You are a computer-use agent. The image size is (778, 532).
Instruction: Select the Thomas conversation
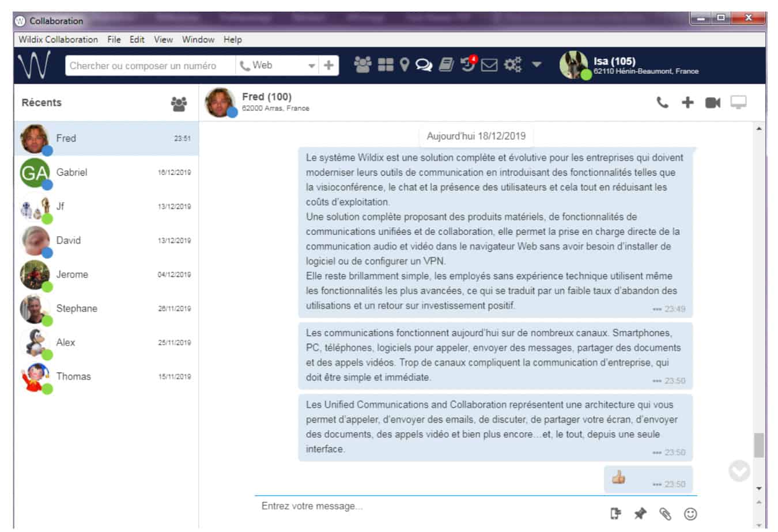(106, 376)
